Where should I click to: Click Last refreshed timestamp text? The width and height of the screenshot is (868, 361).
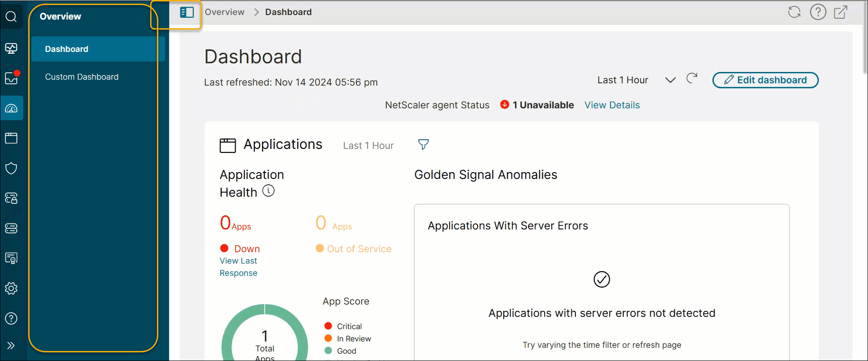(x=291, y=82)
